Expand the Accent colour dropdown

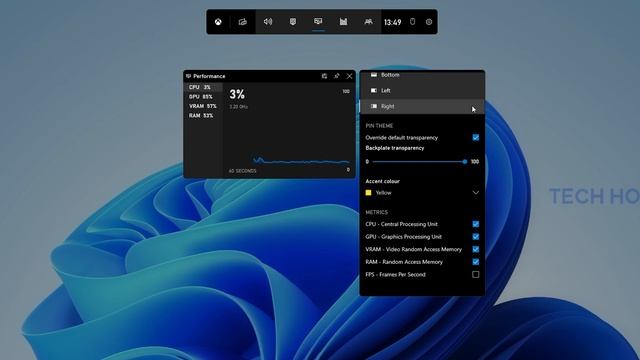click(476, 193)
